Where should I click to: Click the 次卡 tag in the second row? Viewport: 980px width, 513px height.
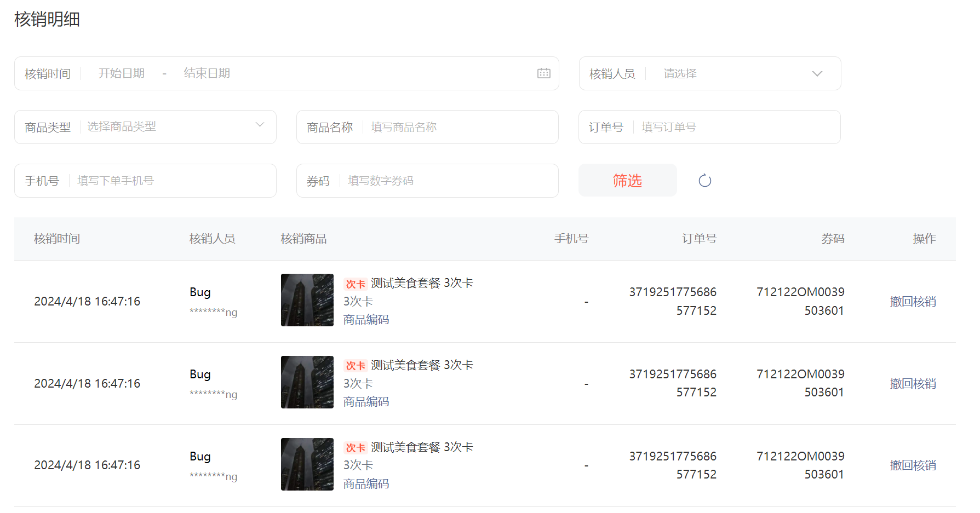point(356,366)
